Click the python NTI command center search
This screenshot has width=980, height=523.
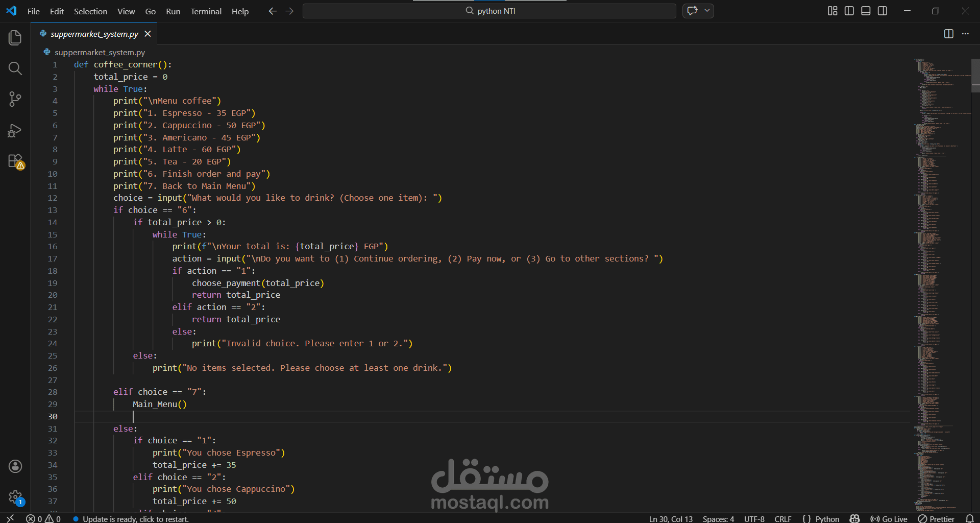[x=489, y=11]
